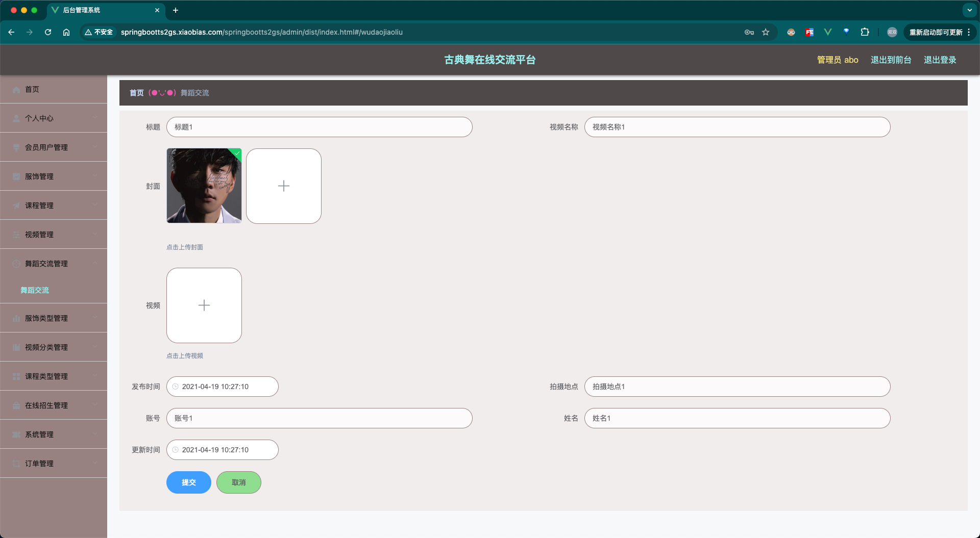Image resolution: width=980 pixels, height=538 pixels.
Task: Click the 视频管理 sidebar icon
Action: (x=16, y=235)
